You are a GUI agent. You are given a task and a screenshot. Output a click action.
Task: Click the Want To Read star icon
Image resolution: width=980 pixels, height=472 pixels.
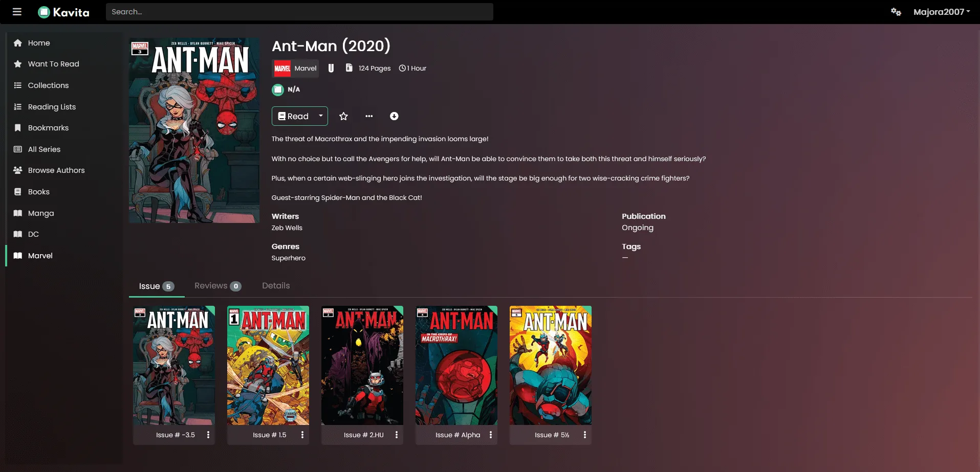[18, 64]
